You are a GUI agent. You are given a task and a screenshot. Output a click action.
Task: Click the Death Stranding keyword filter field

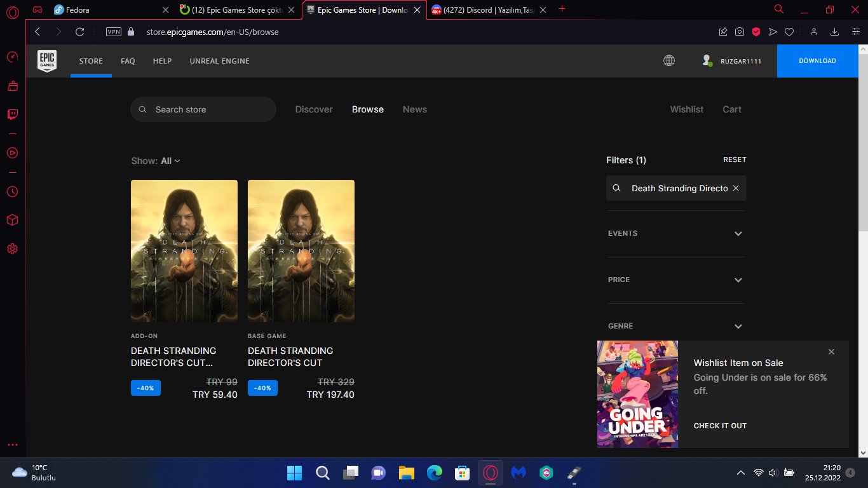coord(676,189)
